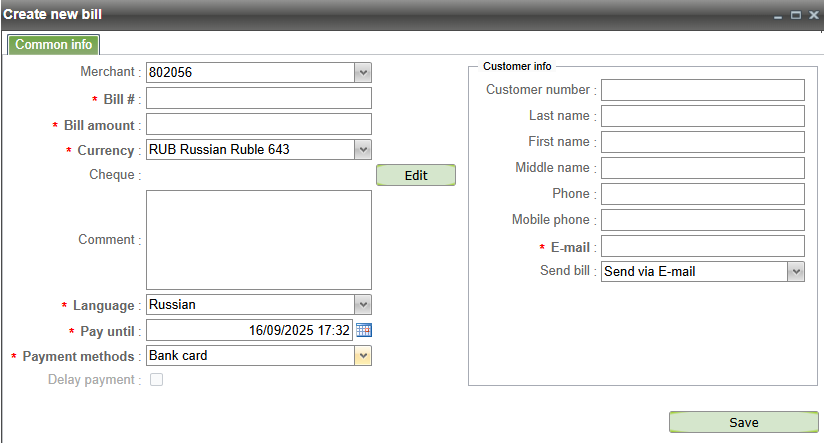
Task: Click the Last name text box
Action: coord(702,116)
